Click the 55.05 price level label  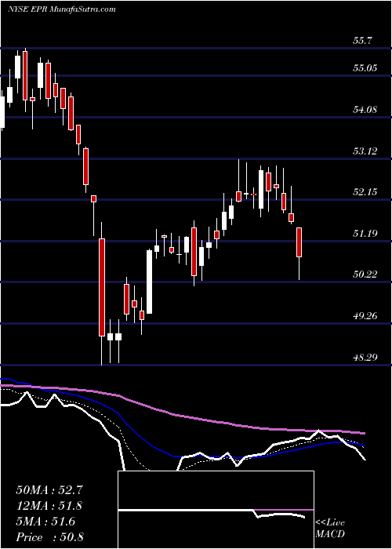coord(365,68)
